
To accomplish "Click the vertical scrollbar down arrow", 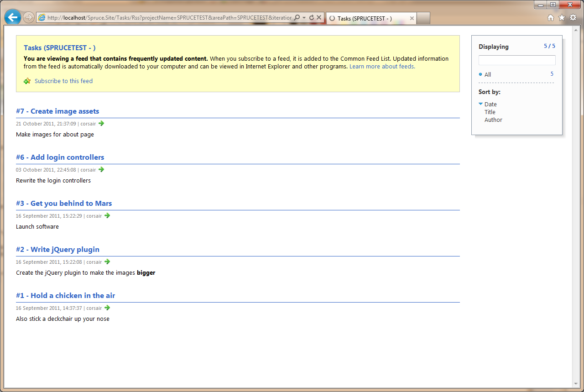I will coord(576,384).
